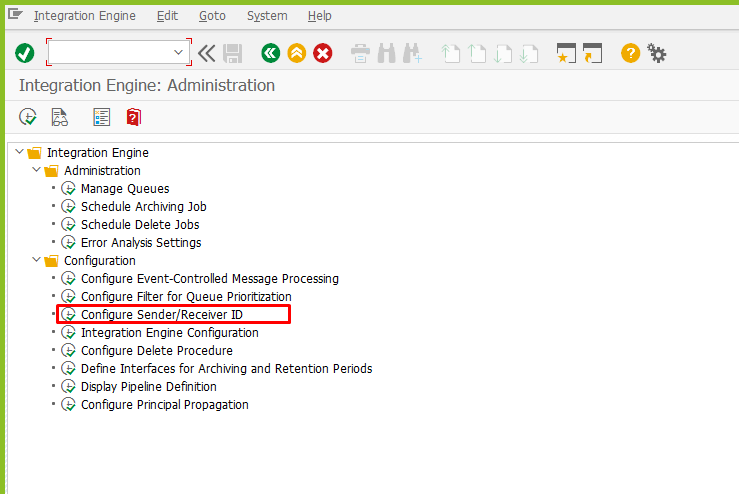Viewport: 739px width, 494px height.
Task: Click the red documentation question-mark icon
Action: [x=133, y=117]
